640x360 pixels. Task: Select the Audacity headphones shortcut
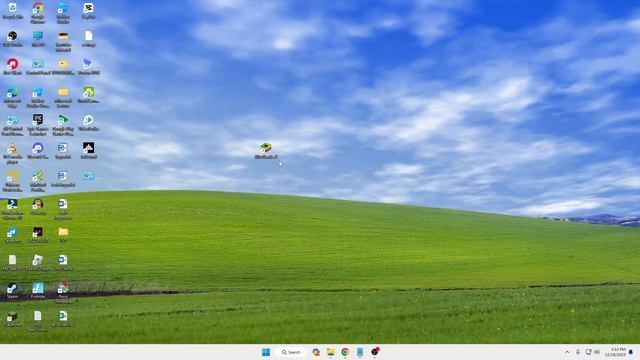pyautogui.click(x=38, y=207)
